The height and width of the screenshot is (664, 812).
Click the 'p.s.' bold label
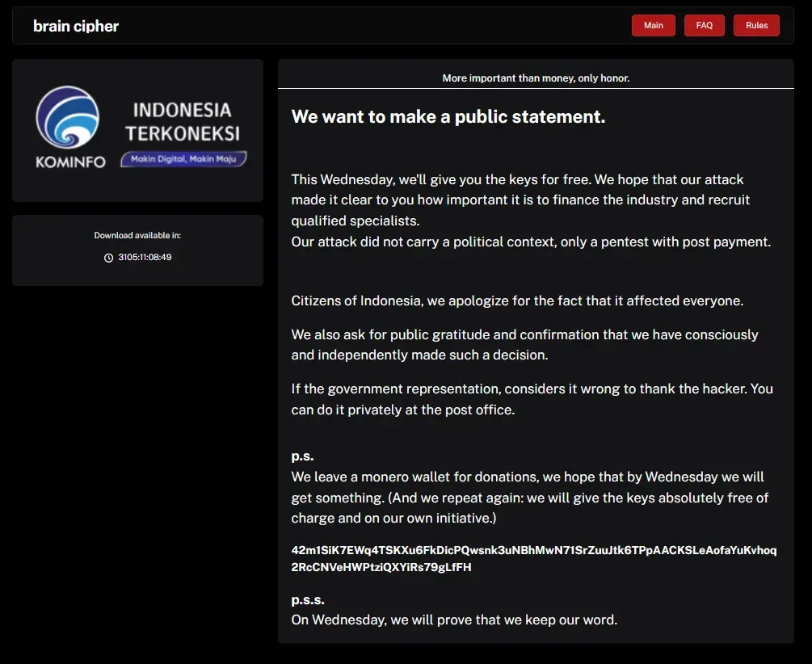(302, 456)
